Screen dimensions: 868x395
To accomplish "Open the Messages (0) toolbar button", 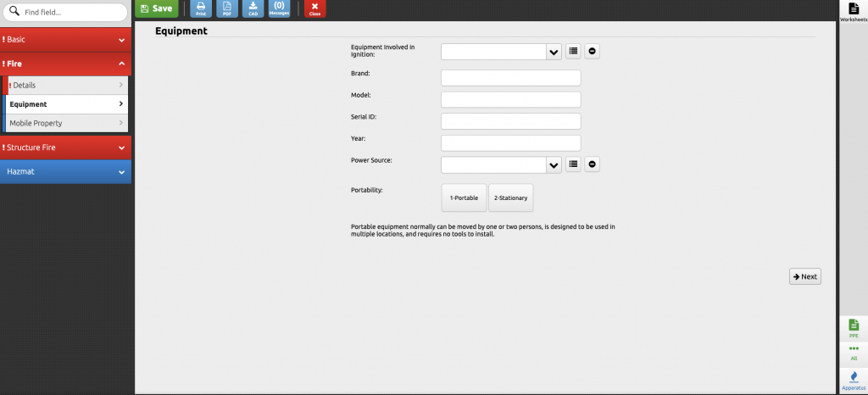I will (279, 8).
